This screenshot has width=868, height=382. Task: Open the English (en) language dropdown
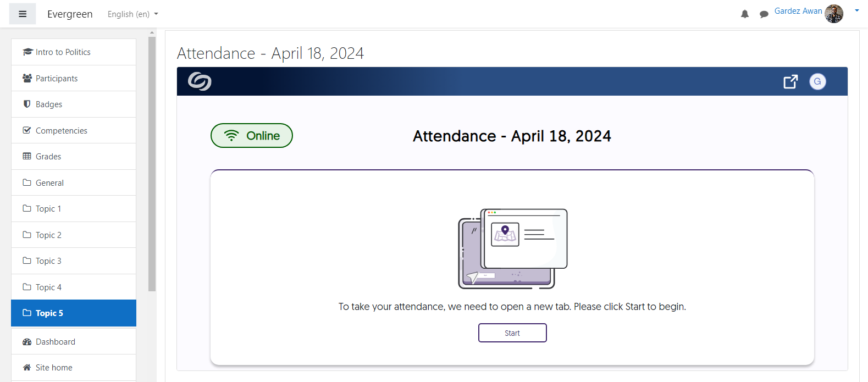point(133,14)
